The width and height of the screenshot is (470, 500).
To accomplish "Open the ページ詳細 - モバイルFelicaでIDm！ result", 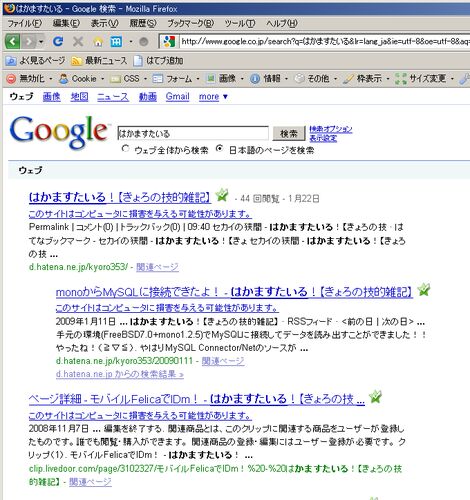I will 197,399.
